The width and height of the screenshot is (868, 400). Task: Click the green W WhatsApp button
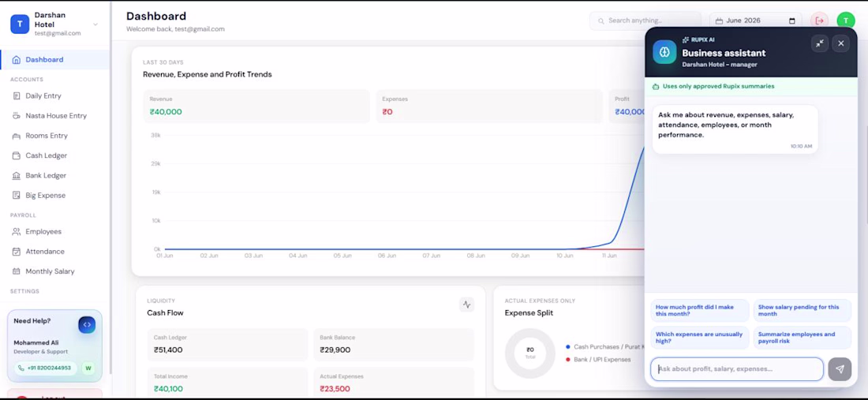click(88, 368)
